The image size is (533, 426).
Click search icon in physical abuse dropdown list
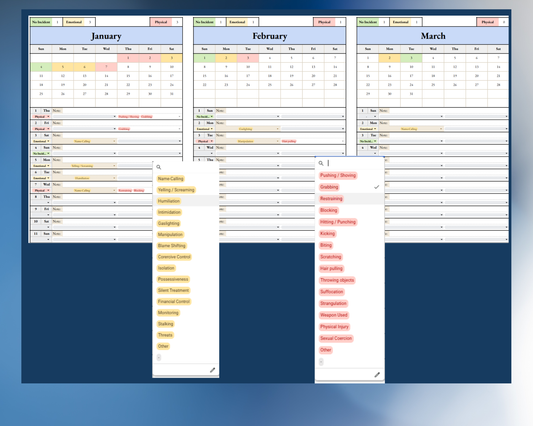(x=321, y=163)
